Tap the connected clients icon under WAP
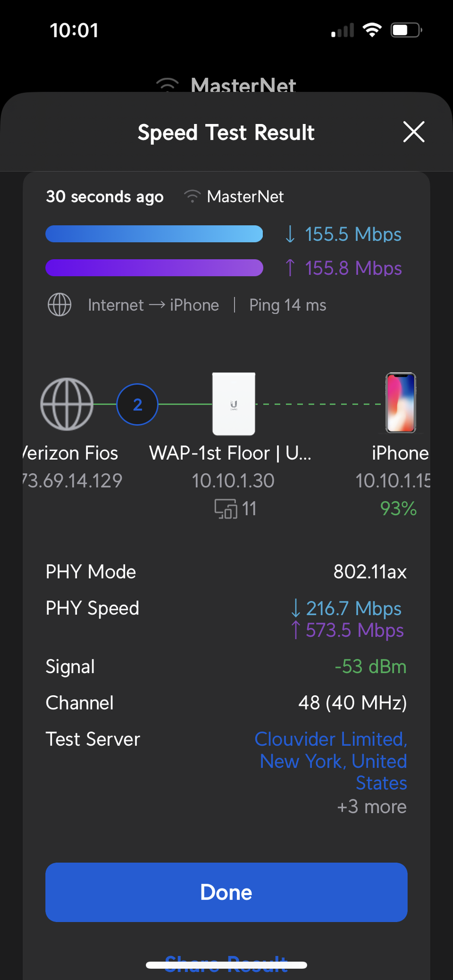 (x=226, y=509)
